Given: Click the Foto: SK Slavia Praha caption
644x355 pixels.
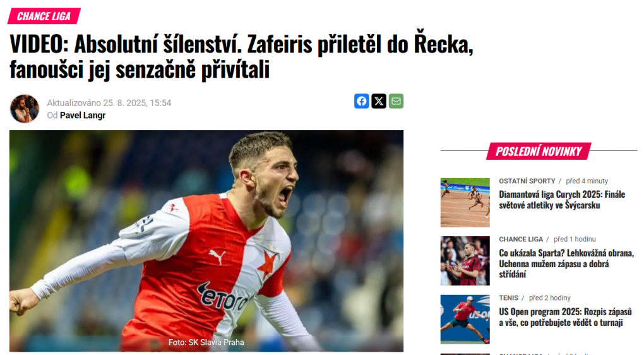Looking at the screenshot, I should (206, 342).
